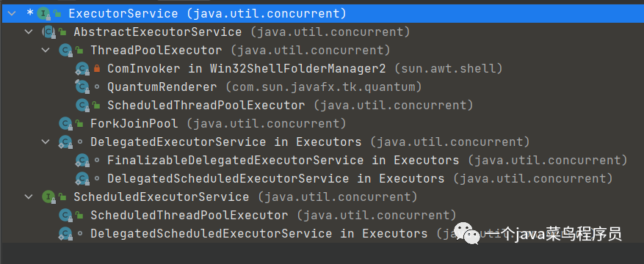644x264 pixels.
Task: Click the QuantumRenderer class icon
Action: point(82,87)
